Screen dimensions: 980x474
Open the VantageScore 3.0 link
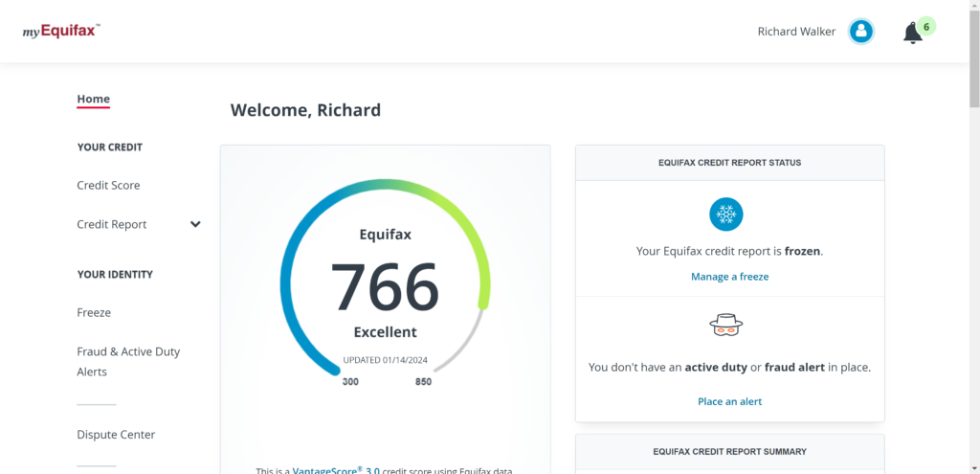336,470
